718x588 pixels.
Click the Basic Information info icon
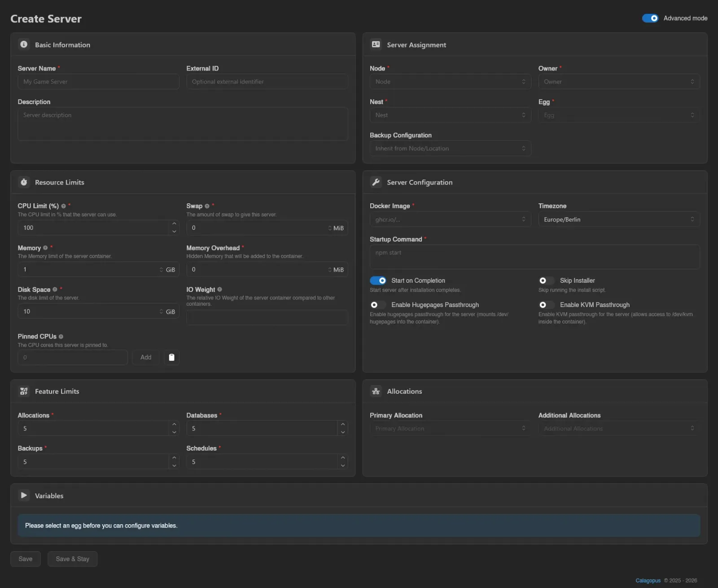(x=24, y=44)
